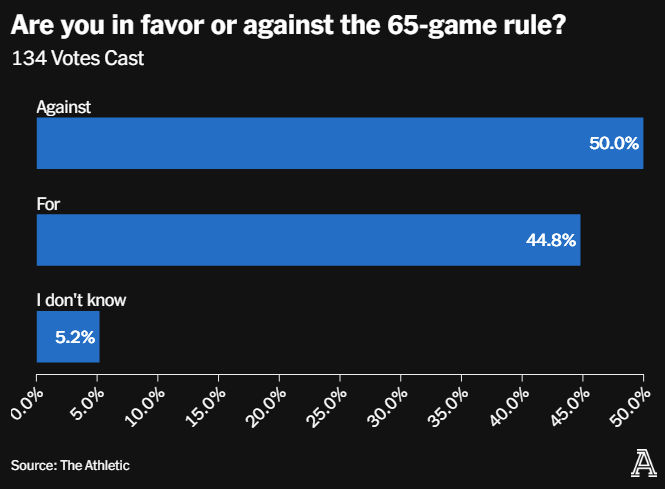Viewport: 665px width, 489px height.
Task: Click the Against category label
Action: tap(64, 106)
